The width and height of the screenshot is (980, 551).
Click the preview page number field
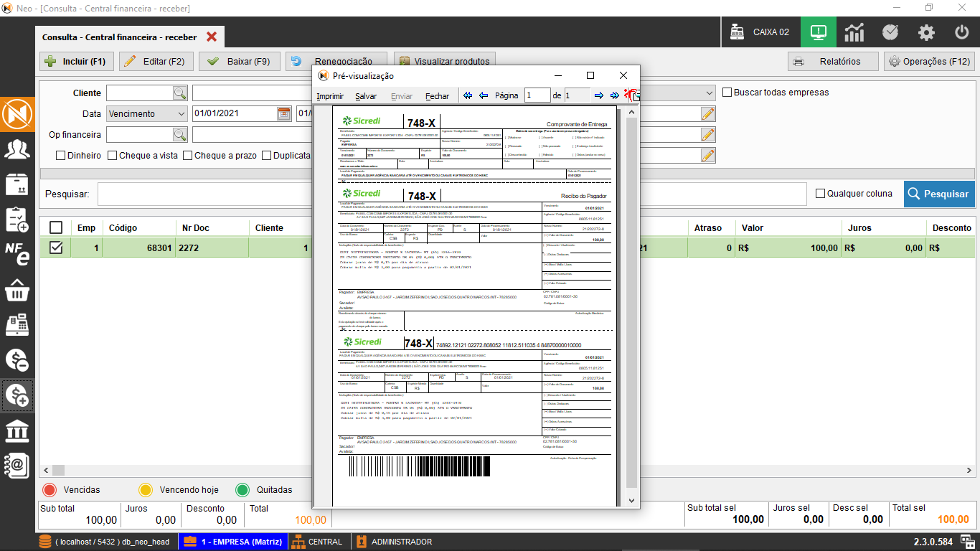tap(537, 95)
